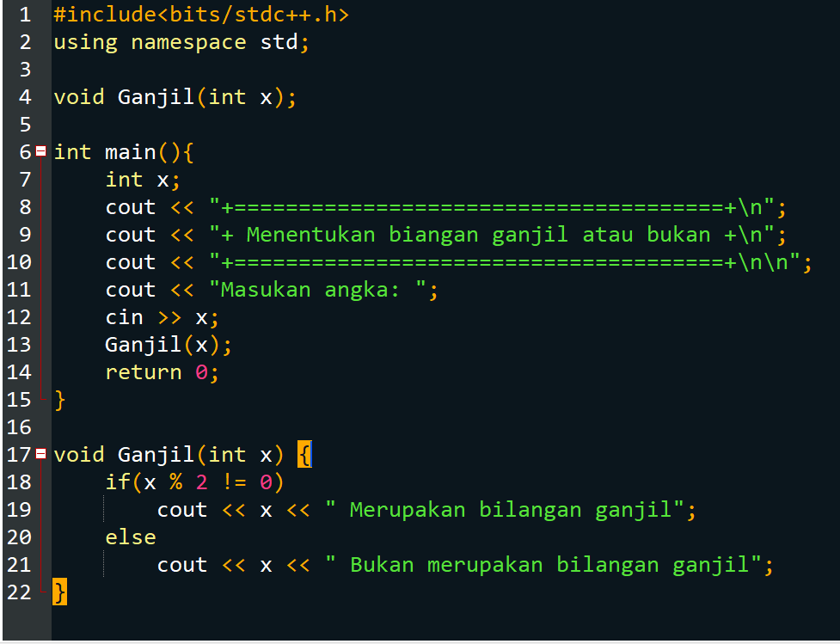This screenshot has width=840, height=644.
Task: Collapse the Ganjil function code fold
Action: click(40, 454)
